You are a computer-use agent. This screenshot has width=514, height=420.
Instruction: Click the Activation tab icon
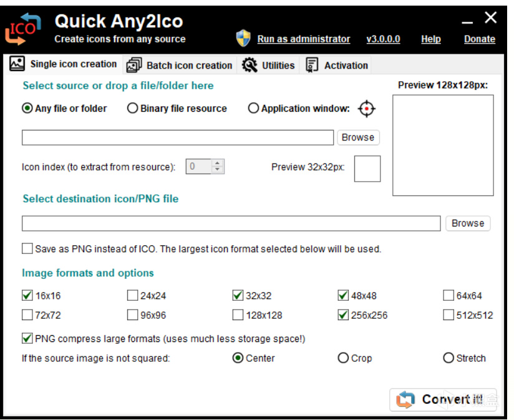pyautogui.click(x=313, y=65)
